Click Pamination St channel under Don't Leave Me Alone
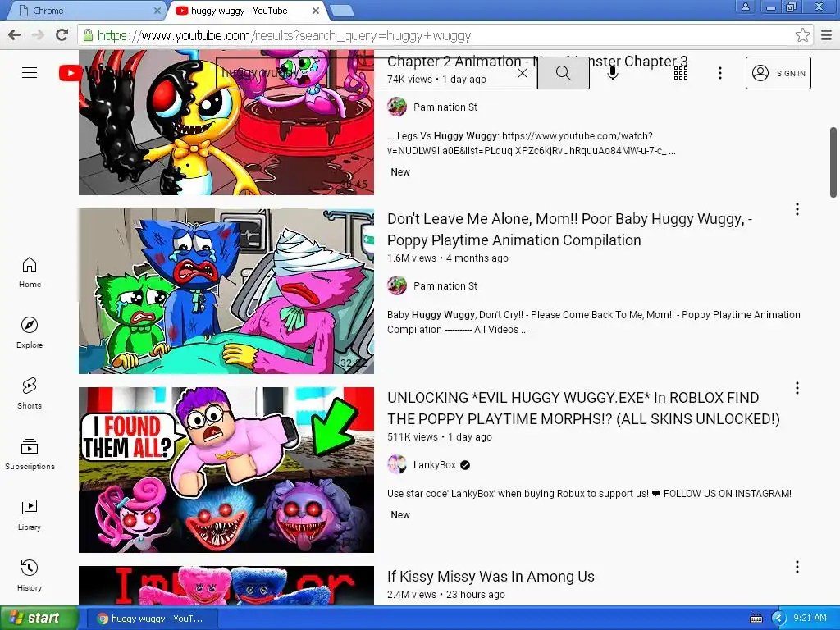The width and height of the screenshot is (840, 630). point(445,286)
